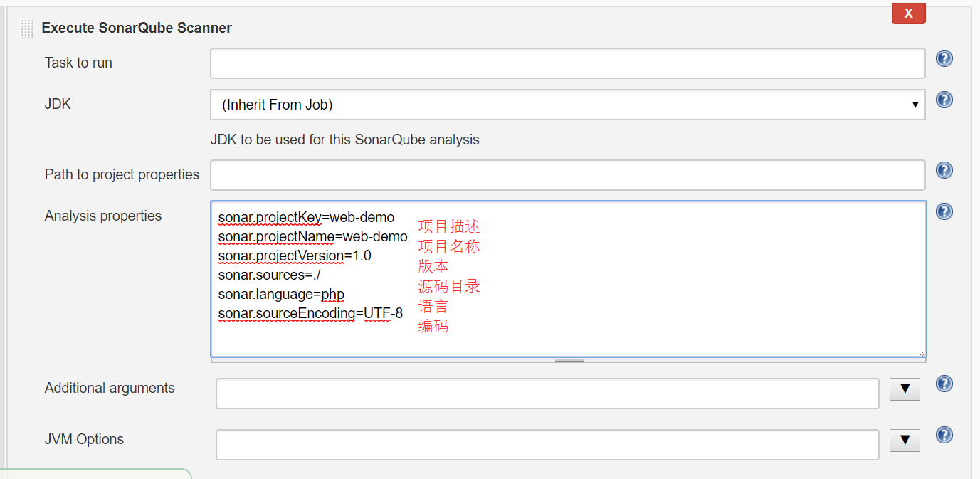
Task: Expand the Additional arguments field
Action: click(905, 389)
